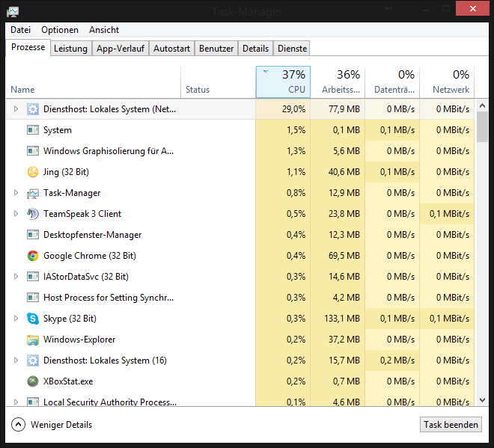This screenshot has height=448, width=494.
Task: Sort by the Datenträ... column header
Action: pos(392,82)
